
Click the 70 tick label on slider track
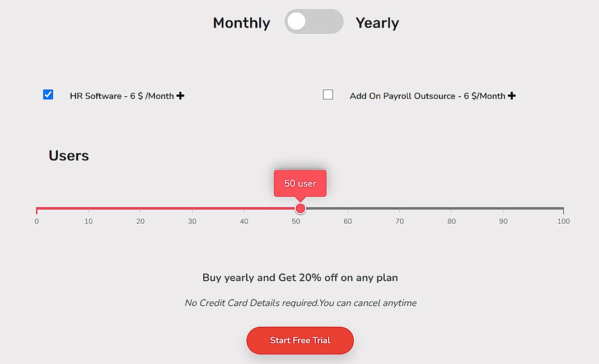click(400, 221)
